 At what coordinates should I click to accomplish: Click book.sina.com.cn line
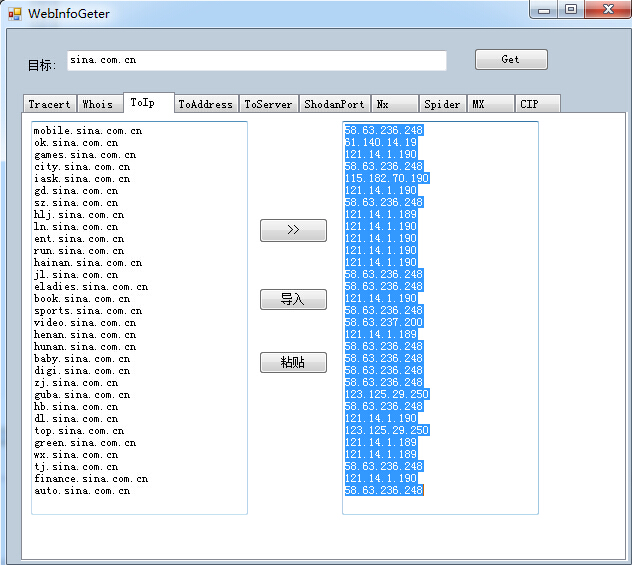click(82, 299)
